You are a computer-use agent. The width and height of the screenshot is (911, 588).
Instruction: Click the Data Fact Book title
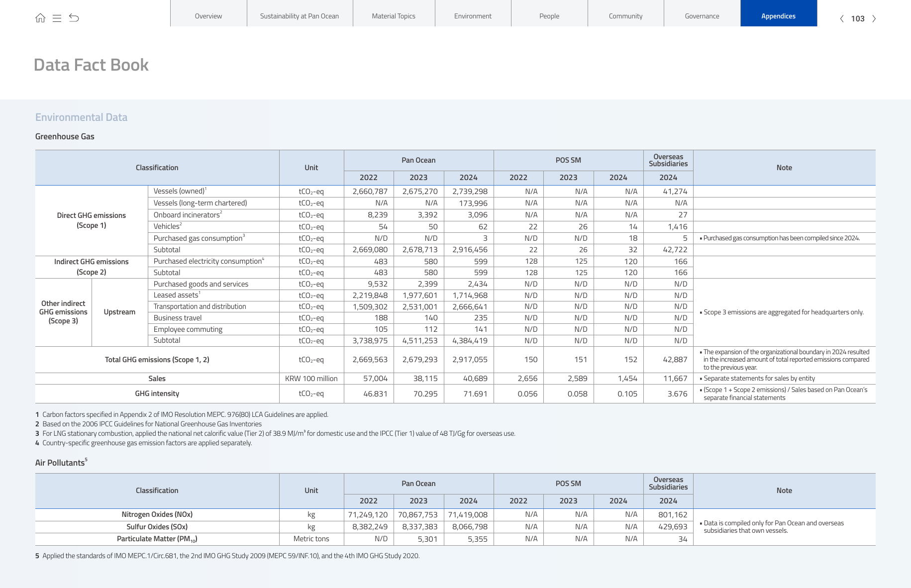coord(91,65)
